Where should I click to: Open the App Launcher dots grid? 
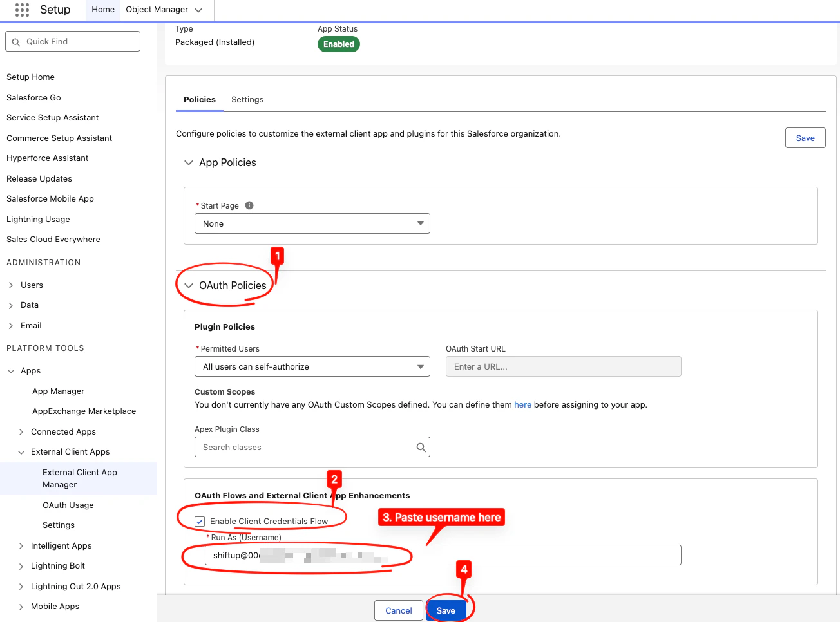22,10
